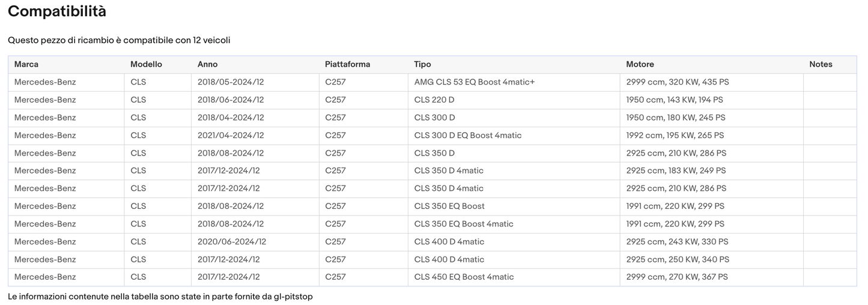Screen dimensions: 868x305
Task: Click engine cell 1992 ccm, 195 KW, 265 PS
Action: point(675,135)
